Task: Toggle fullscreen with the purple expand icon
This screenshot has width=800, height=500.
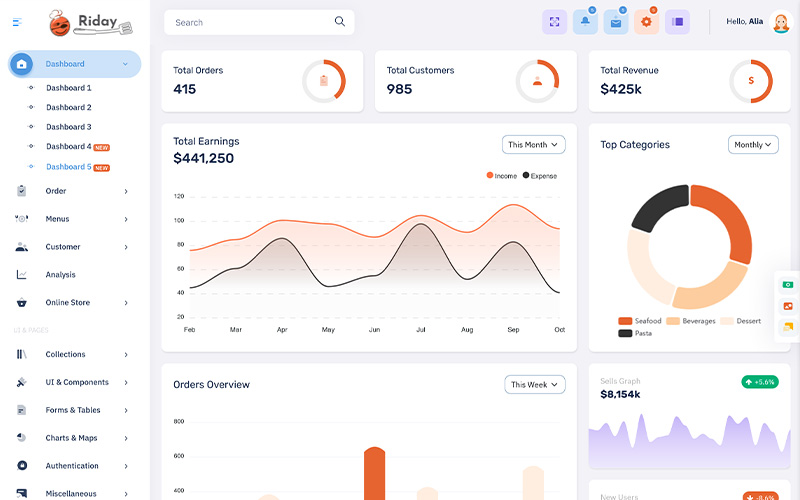Action: tap(554, 22)
